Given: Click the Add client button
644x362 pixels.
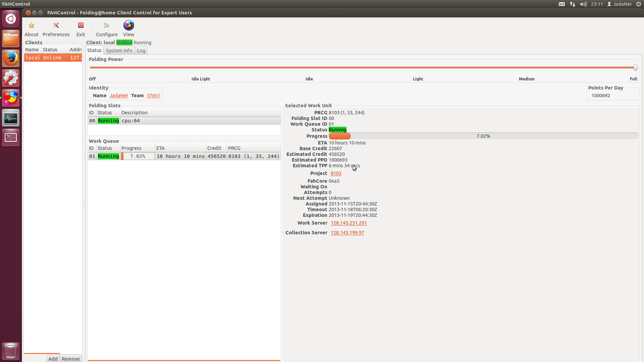Looking at the screenshot, I should tap(53, 358).
